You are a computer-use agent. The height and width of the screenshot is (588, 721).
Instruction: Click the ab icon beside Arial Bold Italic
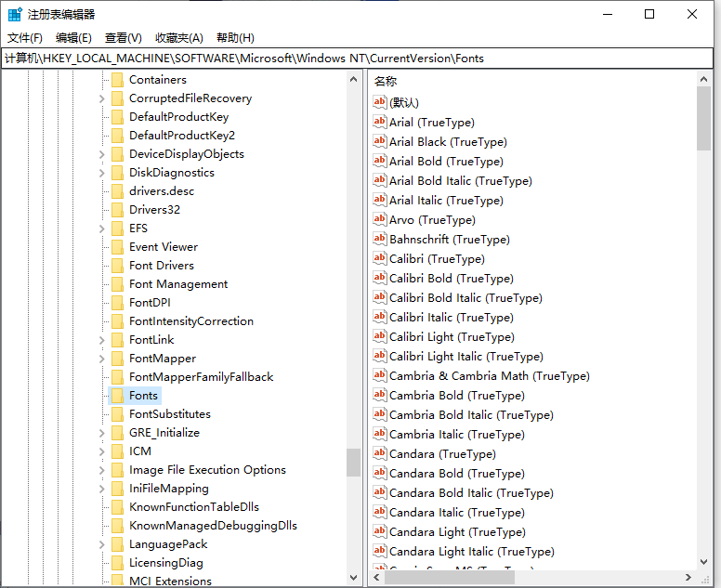click(x=379, y=180)
